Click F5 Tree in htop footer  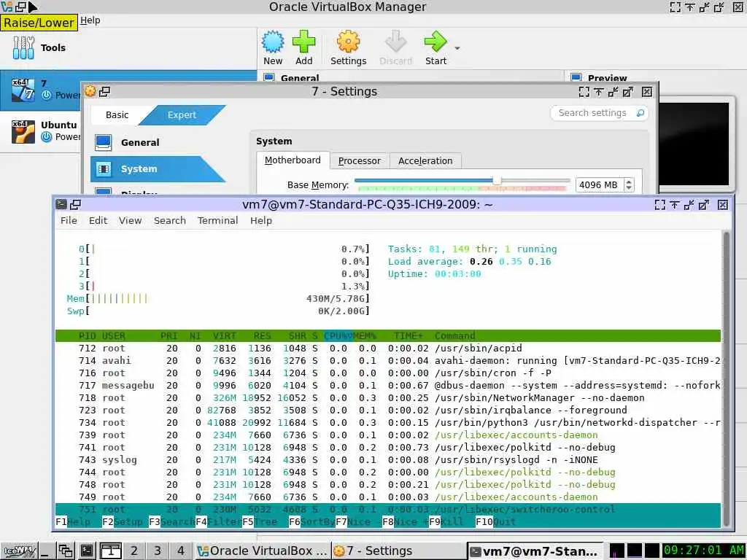pos(260,522)
